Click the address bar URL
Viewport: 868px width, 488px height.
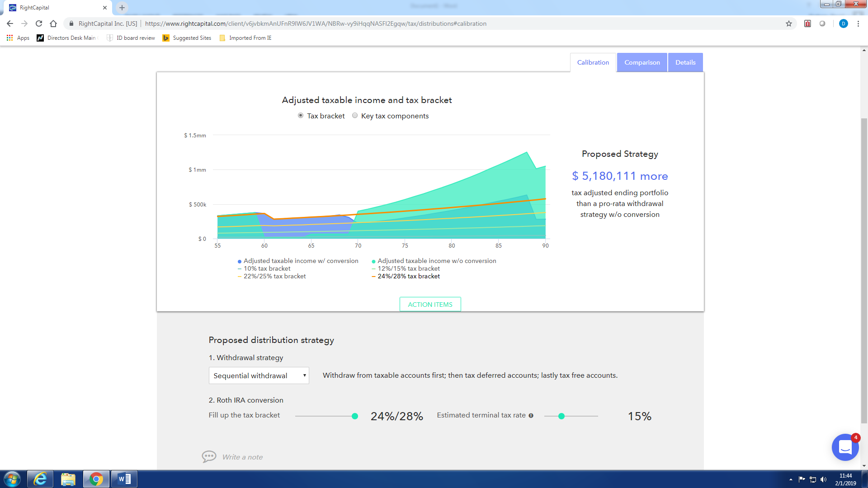[316, 23]
